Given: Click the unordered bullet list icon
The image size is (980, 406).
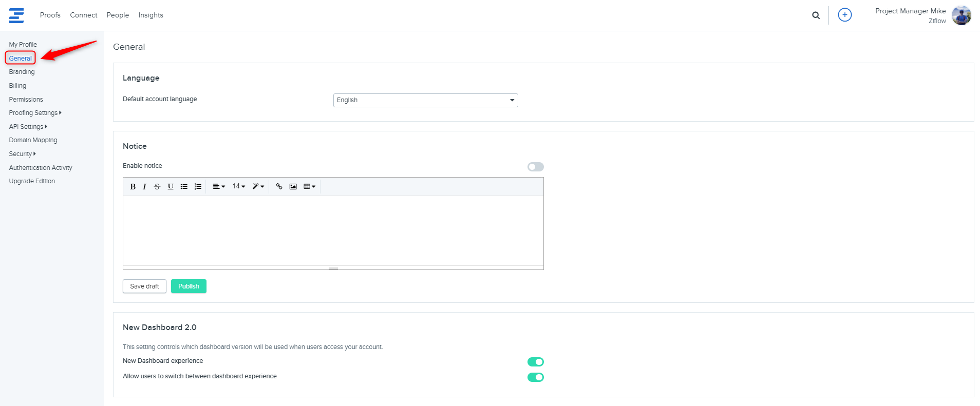Looking at the screenshot, I should pyautogui.click(x=184, y=187).
